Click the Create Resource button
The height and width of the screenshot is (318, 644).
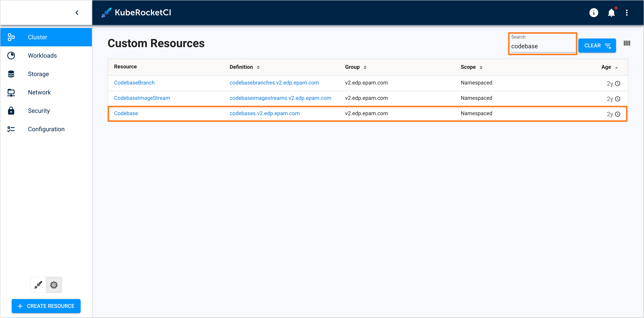pos(46,306)
